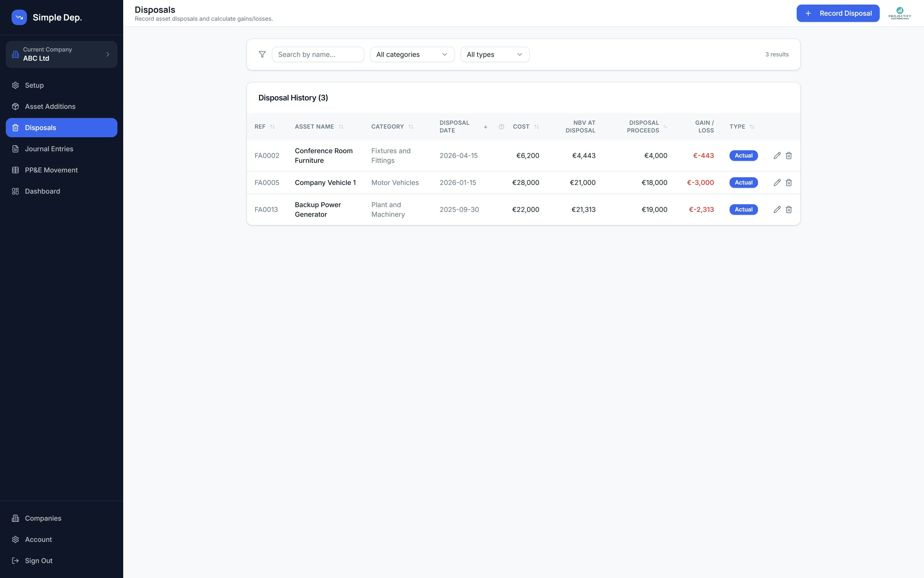Screen dimensions: 924x578
Task: Click the €-443 loss value
Action: tap(703, 156)
